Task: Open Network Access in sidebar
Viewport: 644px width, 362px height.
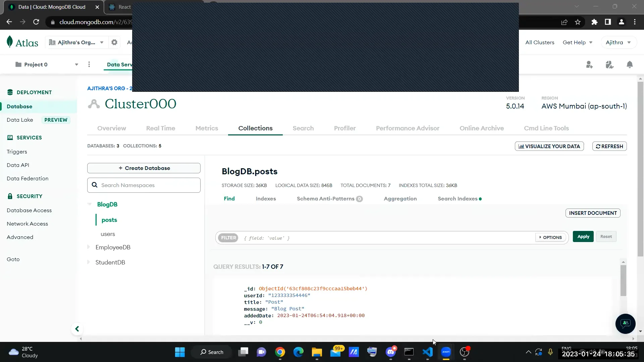Action: (x=27, y=224)
